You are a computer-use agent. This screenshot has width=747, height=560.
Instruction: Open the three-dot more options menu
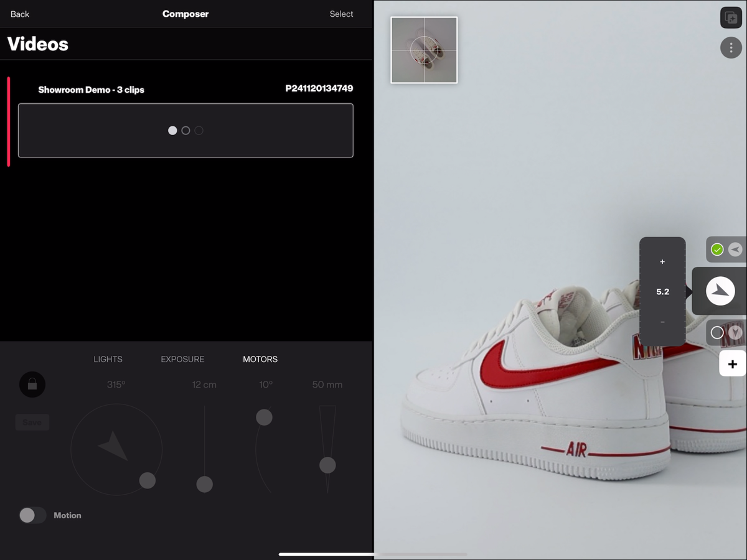tap(731, 48)
